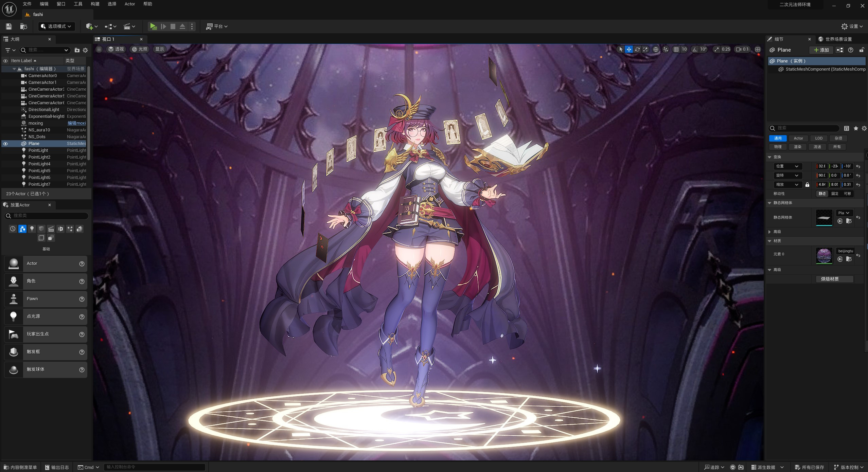Select the Rotate gizmo tool in the viewport
Viewport: 868px width, 472px height.
click(637, 49)
